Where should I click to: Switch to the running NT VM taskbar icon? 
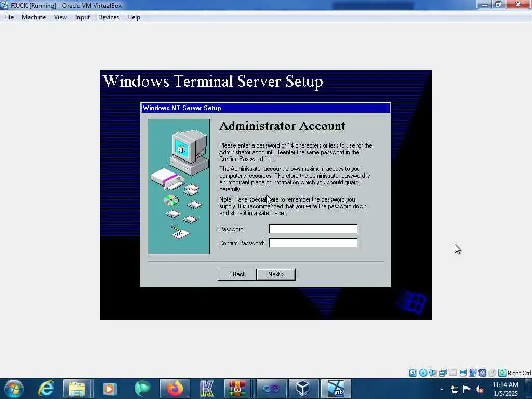coord(336,389)
